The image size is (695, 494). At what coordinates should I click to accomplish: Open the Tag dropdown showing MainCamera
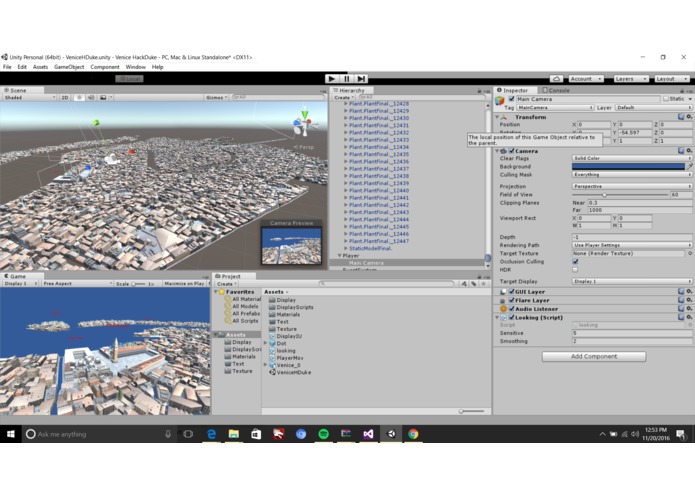tap(555, 108)
